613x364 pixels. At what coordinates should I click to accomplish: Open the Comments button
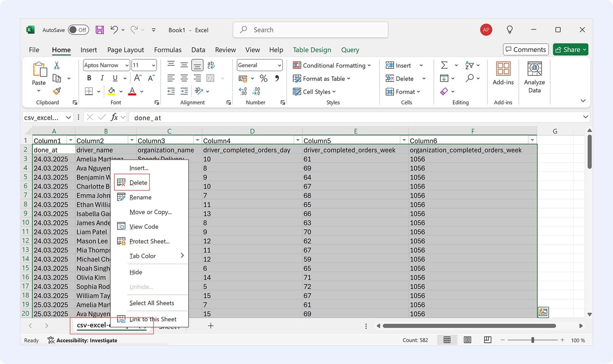[526, 49]
